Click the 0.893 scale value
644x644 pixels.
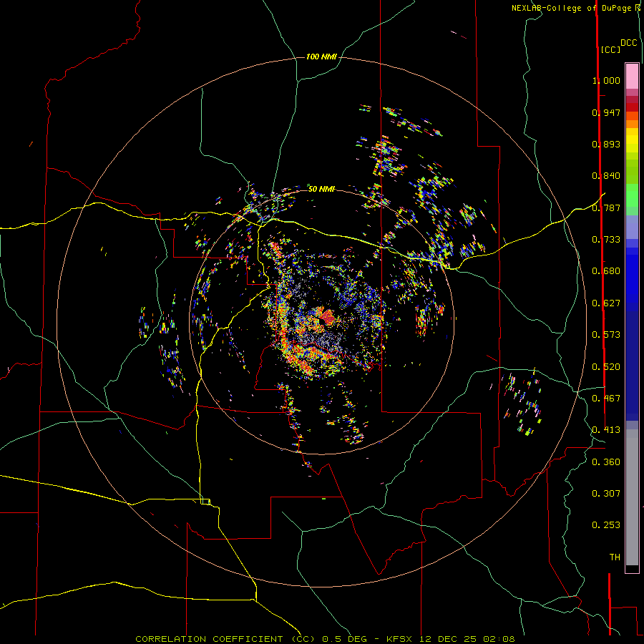pyautogui.click(x=606, y=144)
